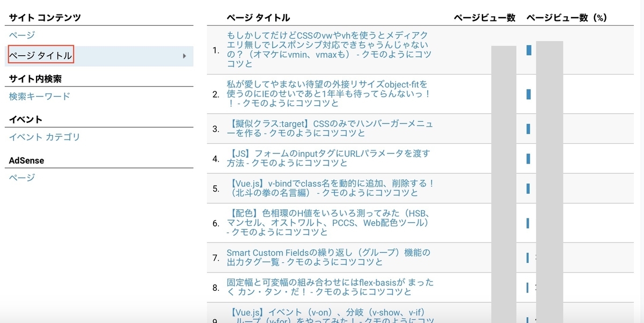Open the flex-basis article link
644x323 pixels.
pyautogui.click(x=330, y=287)
